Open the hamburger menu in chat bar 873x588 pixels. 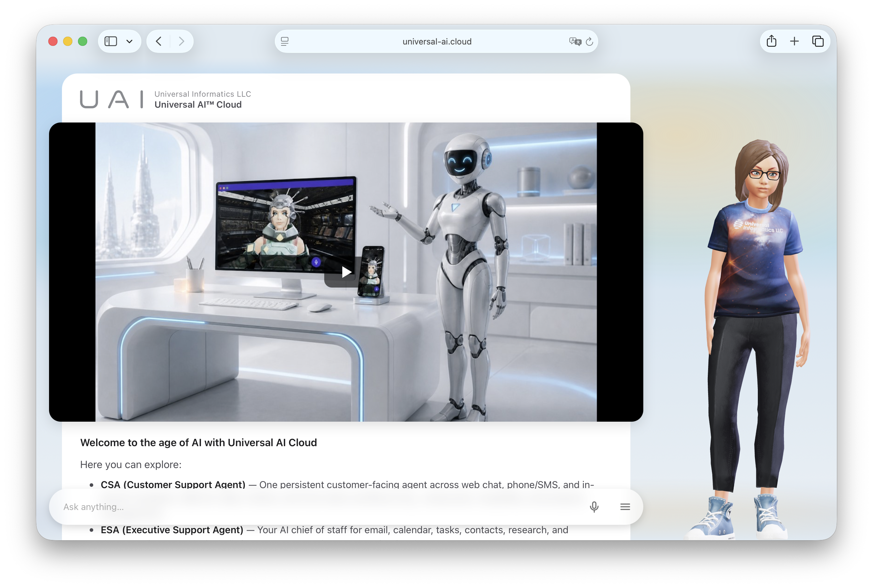(625, 507)
